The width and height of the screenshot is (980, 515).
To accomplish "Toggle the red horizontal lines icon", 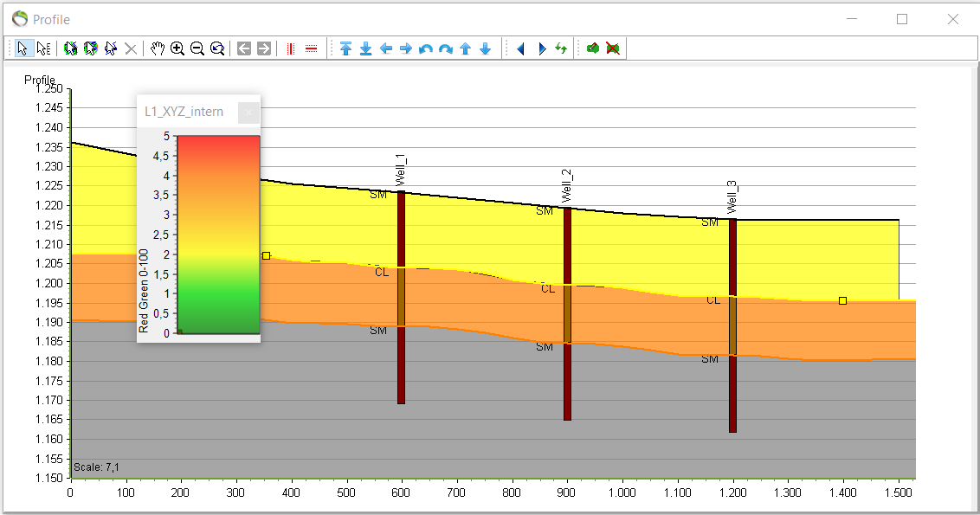I will pyautogui.click(x=312, y=48).
